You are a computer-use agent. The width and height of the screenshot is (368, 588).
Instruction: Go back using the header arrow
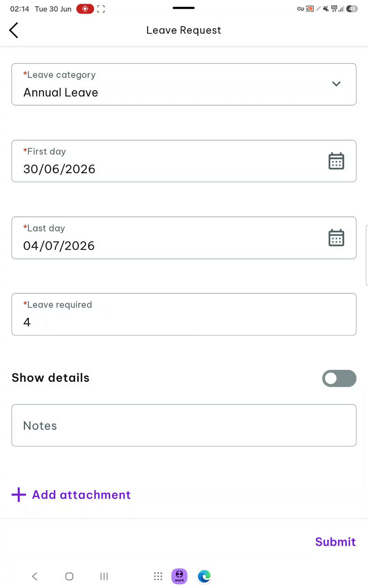(14, 30)
